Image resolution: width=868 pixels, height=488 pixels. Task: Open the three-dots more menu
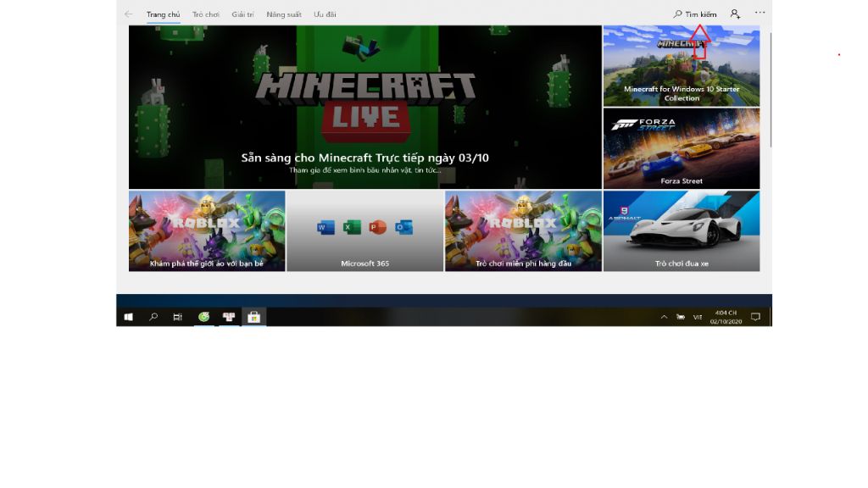[760, 13]
